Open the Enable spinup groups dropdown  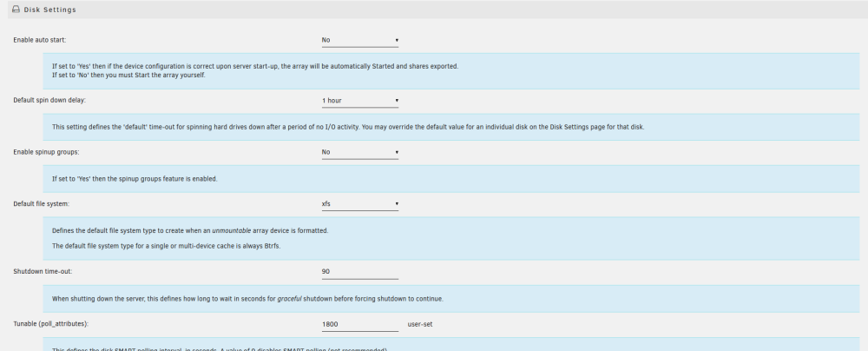tap(360, 153)
